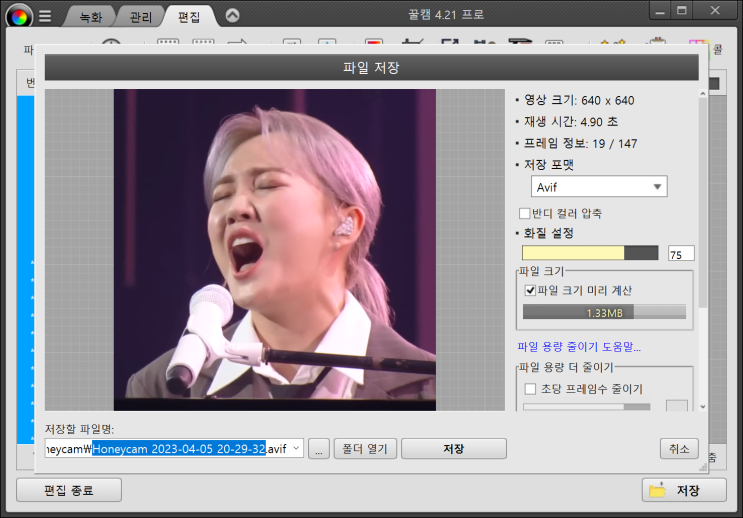Image resolution: width=743 pixels, height=518 pixels.
Task: Expand the filename history dropdown arrow
Action: pyautogui.click(x=296, y=448)
